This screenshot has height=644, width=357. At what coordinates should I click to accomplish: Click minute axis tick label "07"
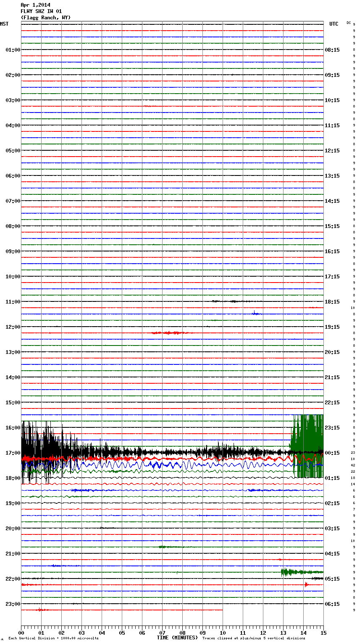click(162, 633)
